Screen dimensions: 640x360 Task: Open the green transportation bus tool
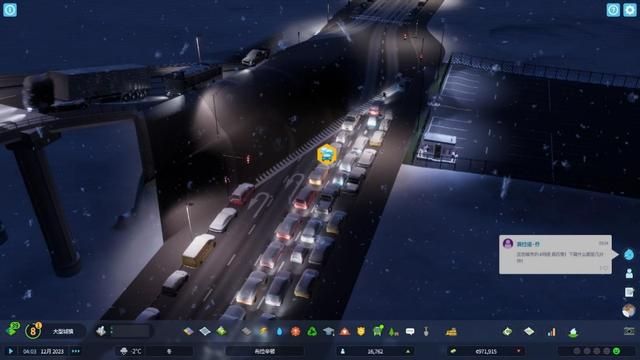tap(378, 330)
